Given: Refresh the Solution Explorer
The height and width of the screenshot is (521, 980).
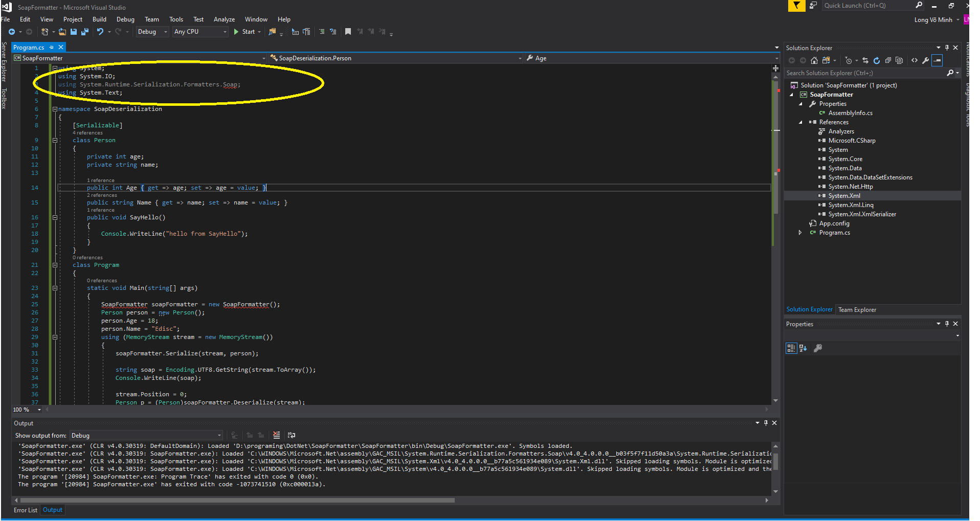Looking at the screenshot, I should point(877,60).
